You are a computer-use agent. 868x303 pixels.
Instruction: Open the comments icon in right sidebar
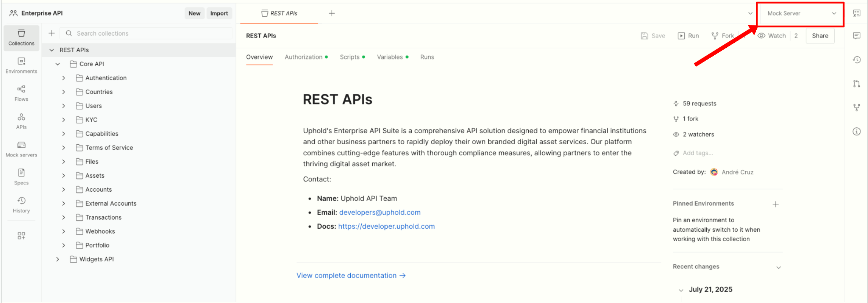[857, 36]
